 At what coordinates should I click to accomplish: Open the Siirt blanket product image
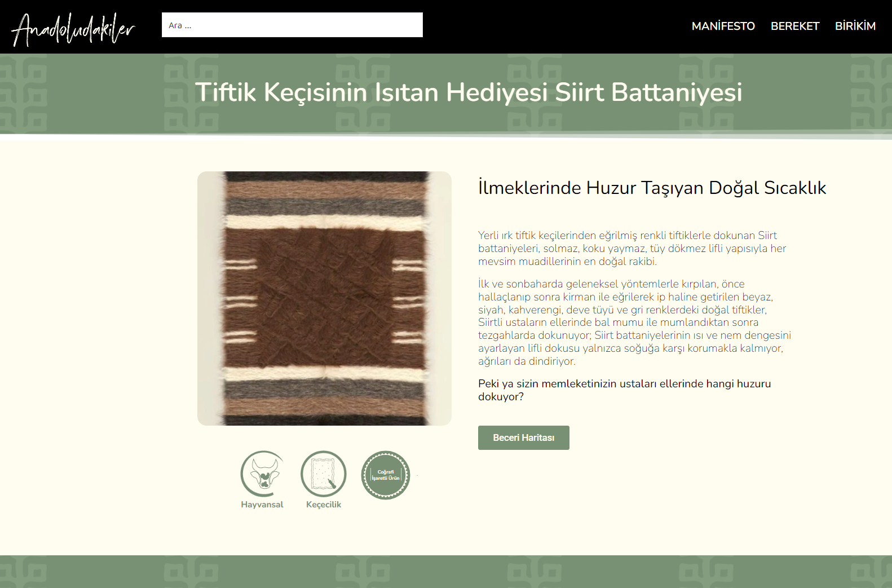tap(324, 298)
